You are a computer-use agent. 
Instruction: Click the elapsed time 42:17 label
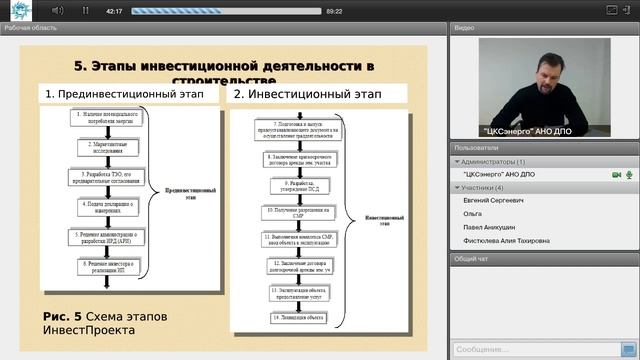[114, 11]
